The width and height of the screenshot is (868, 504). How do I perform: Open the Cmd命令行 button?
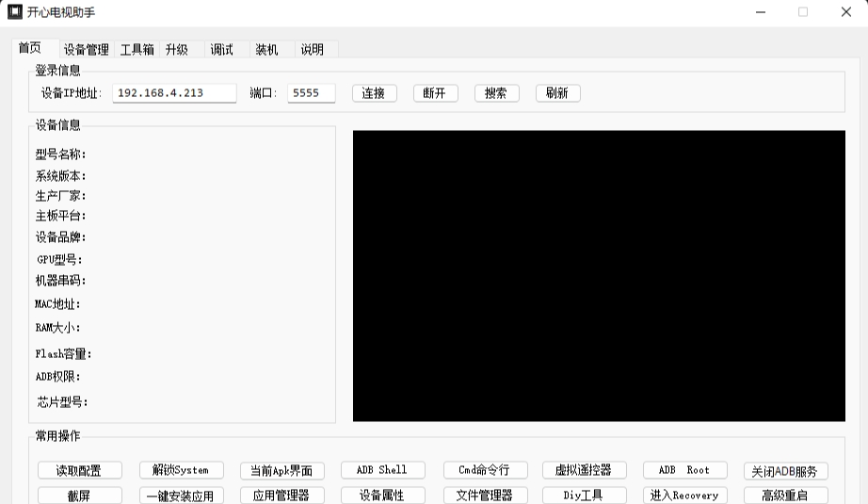point(486,470)
